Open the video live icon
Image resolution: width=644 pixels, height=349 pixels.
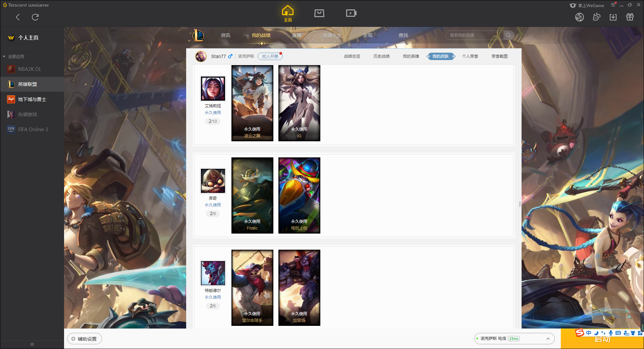click(351, 13)
